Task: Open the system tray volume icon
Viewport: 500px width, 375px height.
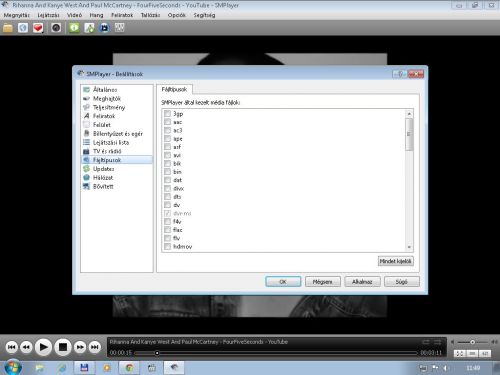Action: tap(445, 368)
